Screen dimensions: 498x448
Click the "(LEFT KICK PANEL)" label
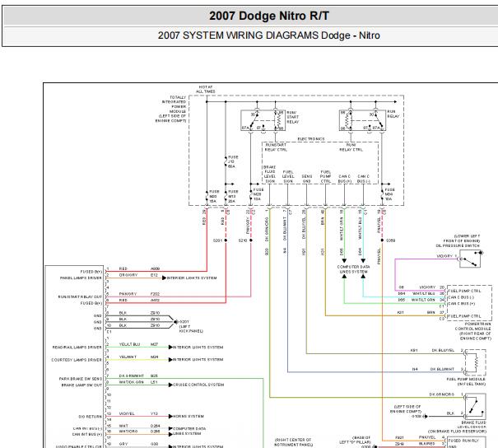(191, 329)
